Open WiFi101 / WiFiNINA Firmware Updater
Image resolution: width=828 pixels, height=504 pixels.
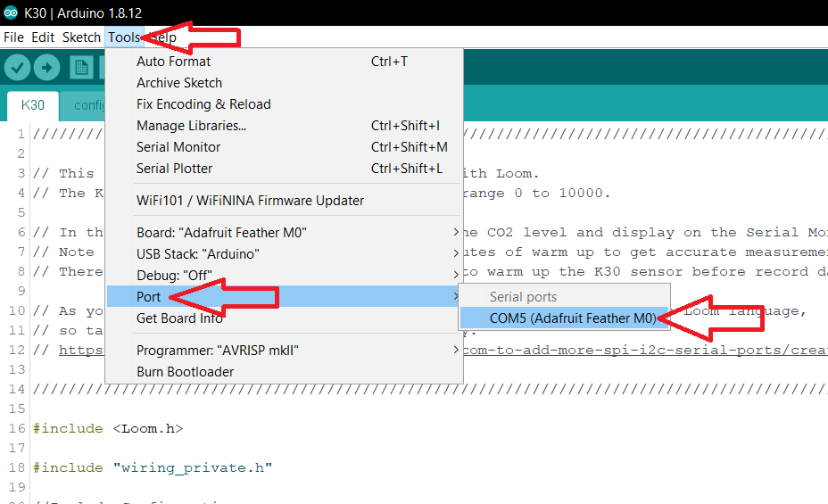(x=284, y=201)
